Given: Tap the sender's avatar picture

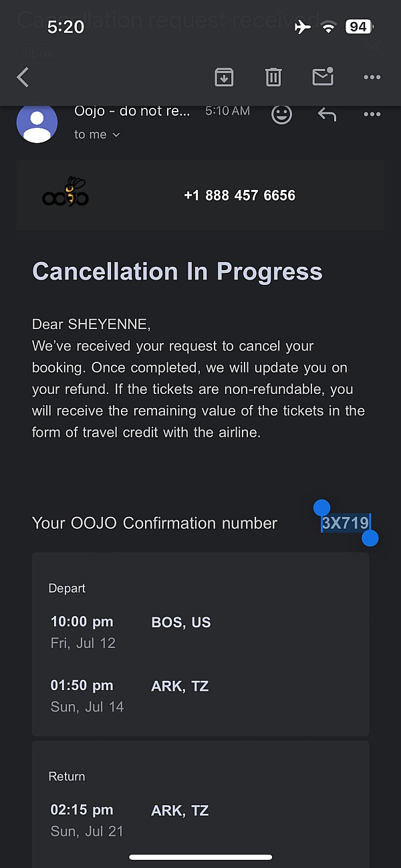Looking at the screenshot, I should click(37, 123).
